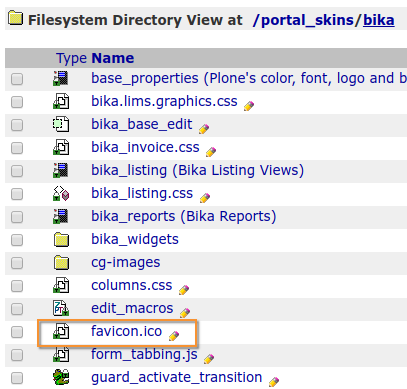Viewport: 407px width, 389px height.
Task: Click pencil edit icon next to bika_listing.css
Action: (x=205, y=198)
